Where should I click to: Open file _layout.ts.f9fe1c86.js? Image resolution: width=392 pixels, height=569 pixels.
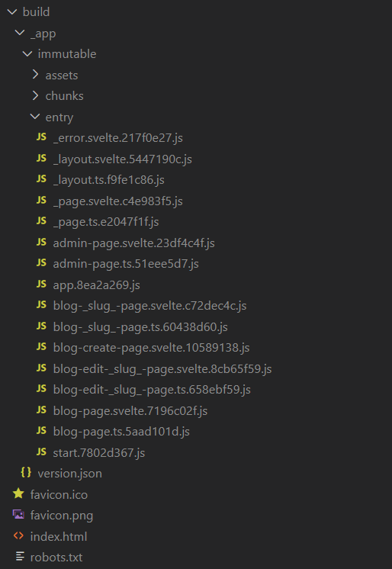click(109, 180)
